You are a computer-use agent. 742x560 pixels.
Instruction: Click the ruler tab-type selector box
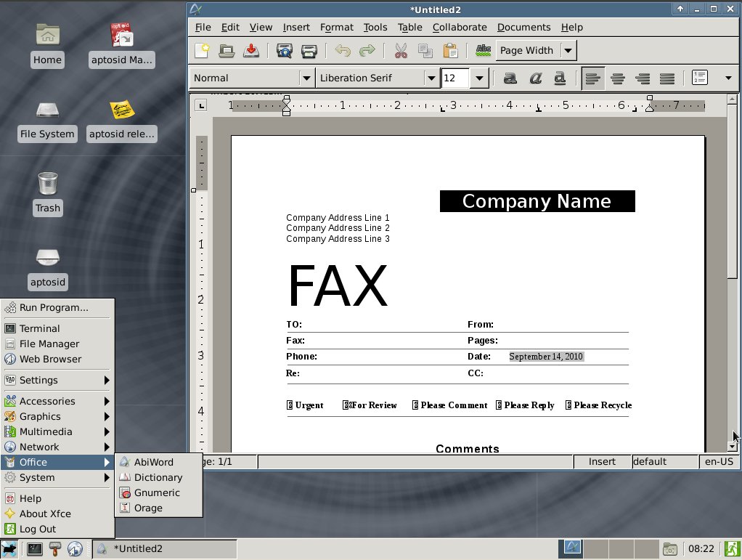(x=201, y=105)
